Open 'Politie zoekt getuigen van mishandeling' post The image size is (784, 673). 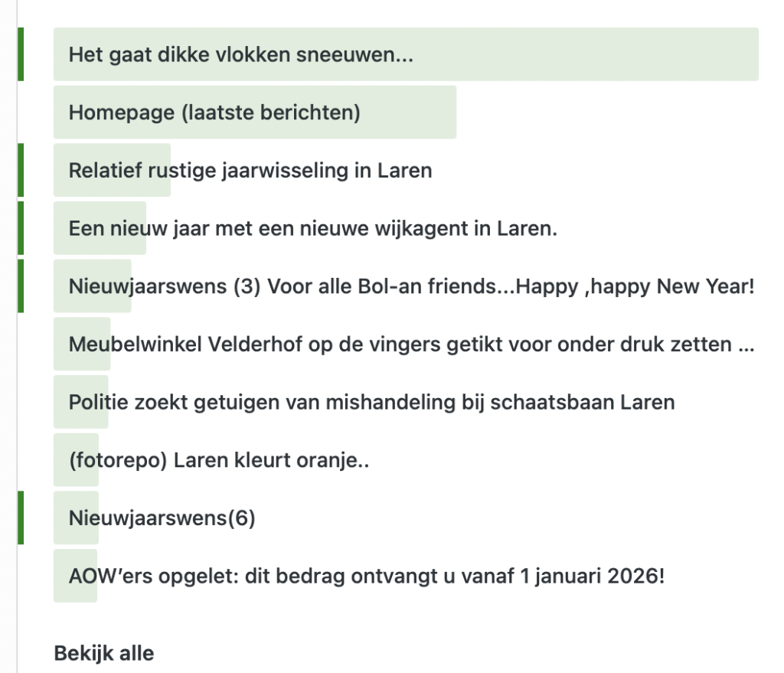pos(371,402)
